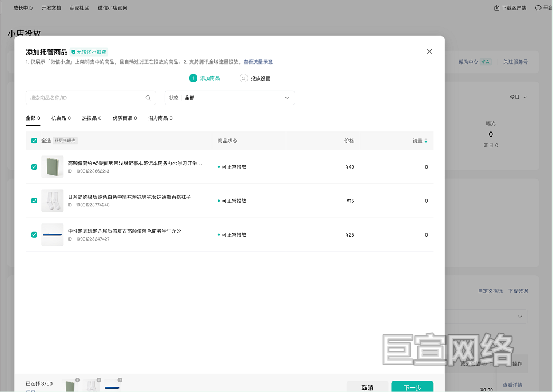The image size is (553, 392).
Task: Open the 今日 date dropdown in the background page
Action: tap(518, 97)
